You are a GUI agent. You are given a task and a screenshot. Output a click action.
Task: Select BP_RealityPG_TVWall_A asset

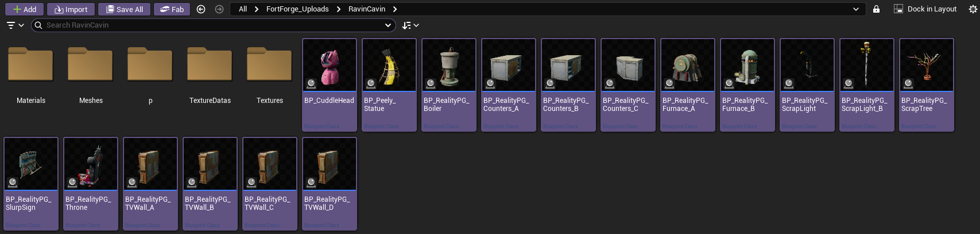150,184
